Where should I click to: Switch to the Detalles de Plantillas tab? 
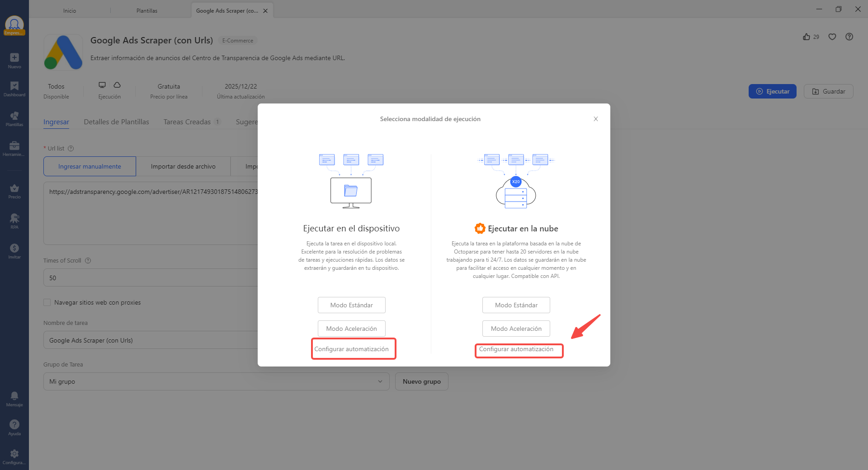pyautogui.click(x=116, y=122)
